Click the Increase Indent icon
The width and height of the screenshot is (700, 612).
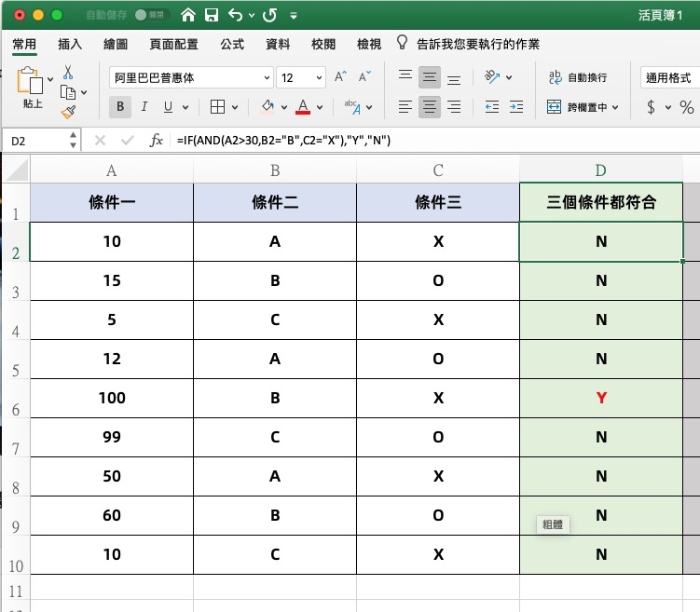pyautogui.click(x=515, y=107)
